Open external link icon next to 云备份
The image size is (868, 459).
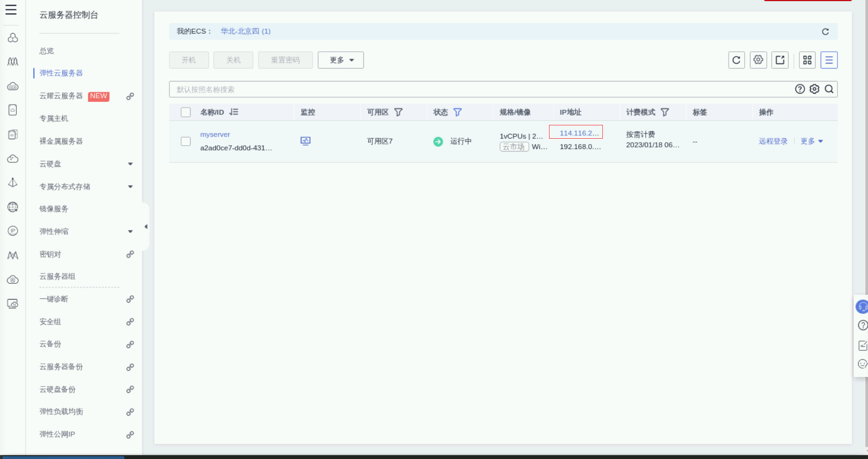pyautogui.click(x=130, y=344)
